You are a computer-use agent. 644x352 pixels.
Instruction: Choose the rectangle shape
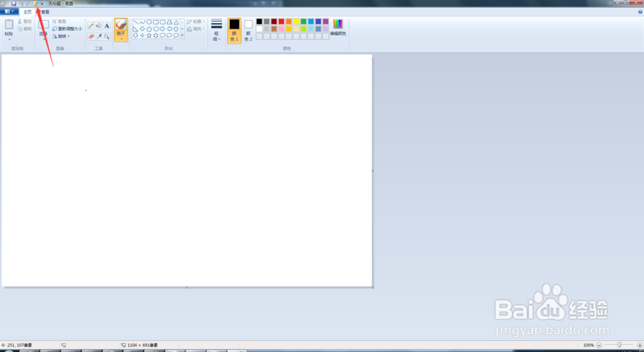point(156,22)
